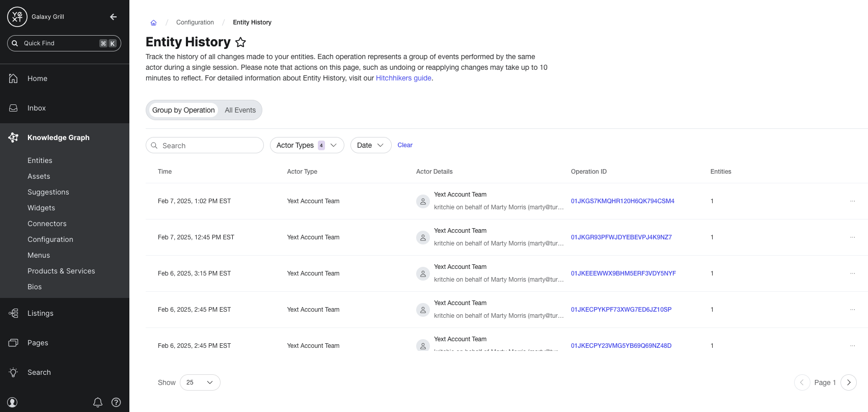This screenshot has width=868, height=412.
Task: Click the Home house icon in sidebar
Action: tap(13, 78)
